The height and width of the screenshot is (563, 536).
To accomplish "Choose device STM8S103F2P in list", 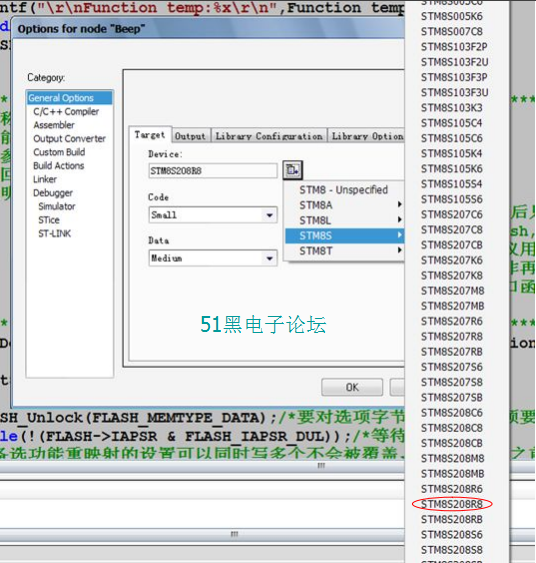I will point(455,47).
